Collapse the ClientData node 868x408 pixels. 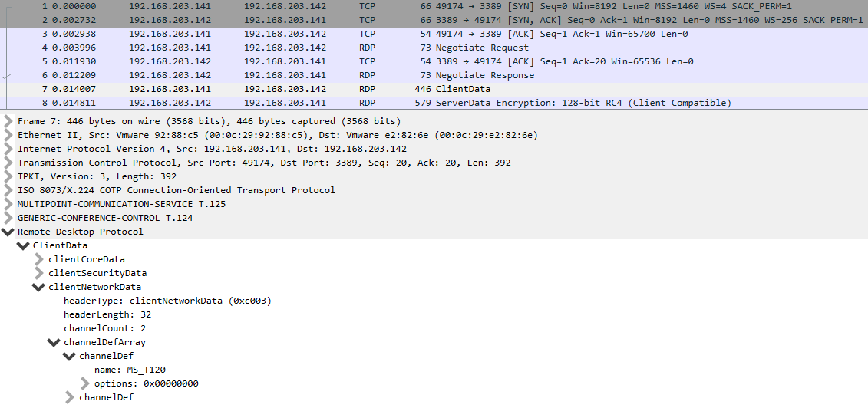[x=23, y=246]
